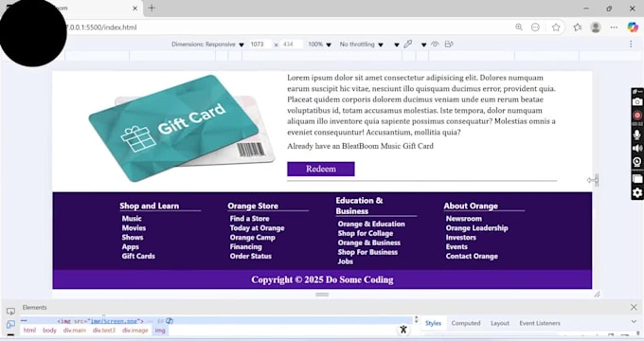The image size is (644, 341).
Task: Click the device posture icon in device toolbar
Action: pyautogui.click(x=449, y=44)
